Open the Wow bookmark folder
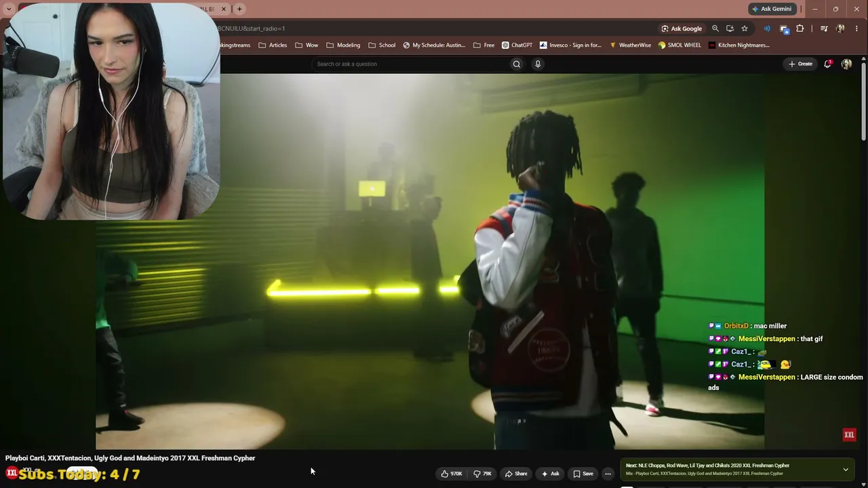This screenshot has height=488, width=868. (307, 45)
